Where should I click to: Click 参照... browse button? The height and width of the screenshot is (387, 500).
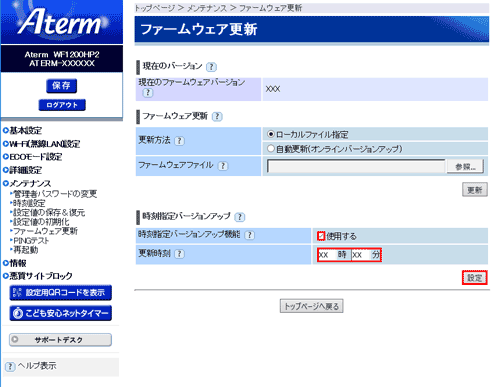point(465,166)
